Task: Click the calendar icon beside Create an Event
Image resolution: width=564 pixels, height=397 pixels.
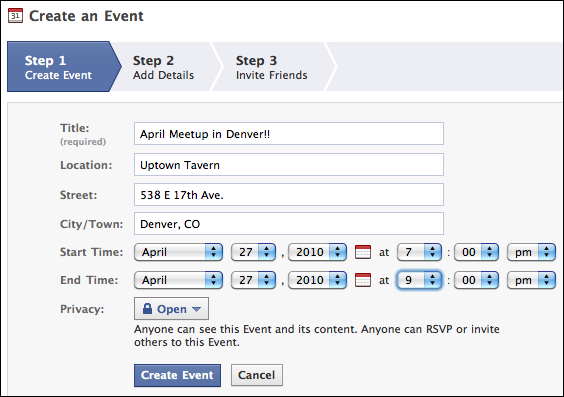Action: [x=15, y=16]
